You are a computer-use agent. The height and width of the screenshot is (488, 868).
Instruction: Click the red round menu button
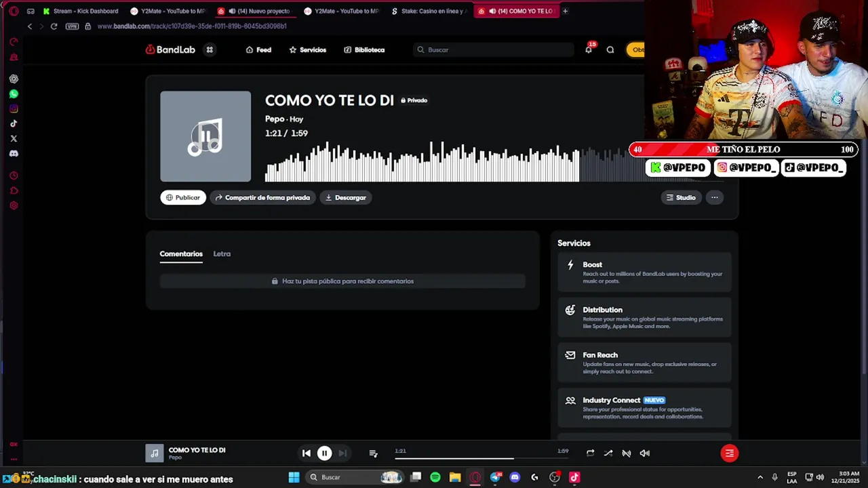tap(730, 453)
